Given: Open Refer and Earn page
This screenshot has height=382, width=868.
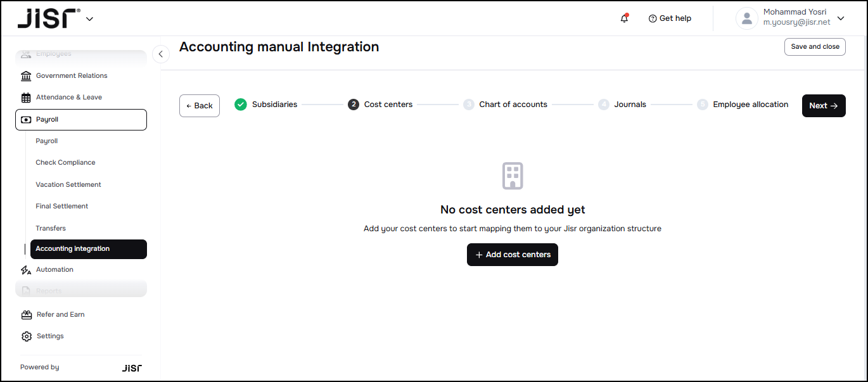Looking at the screenshot, I should 60,315.
